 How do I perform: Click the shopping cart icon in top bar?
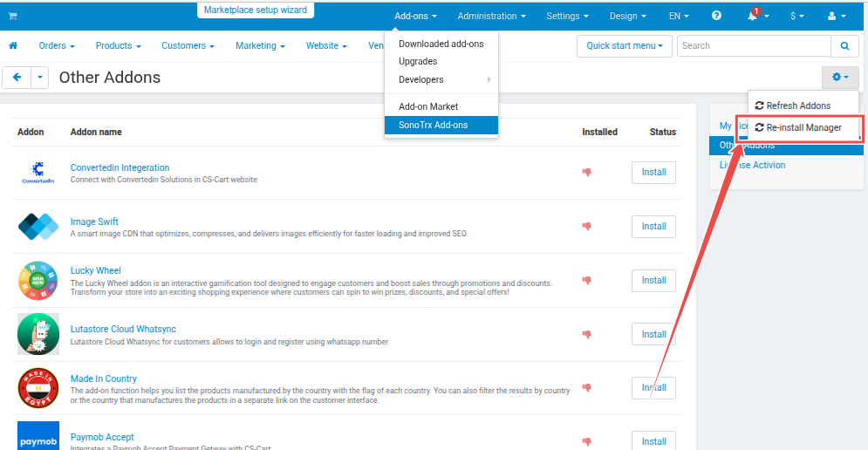12,17
